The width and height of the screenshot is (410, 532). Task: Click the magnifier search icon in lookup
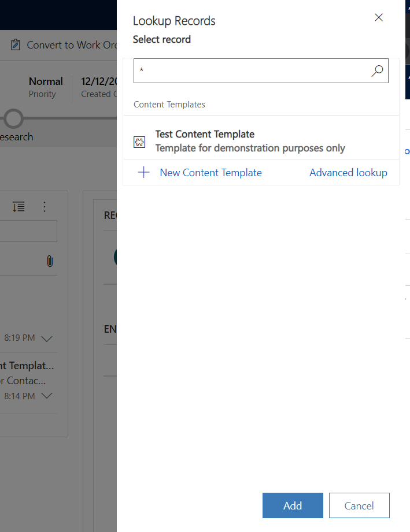[x=377, y=71]
